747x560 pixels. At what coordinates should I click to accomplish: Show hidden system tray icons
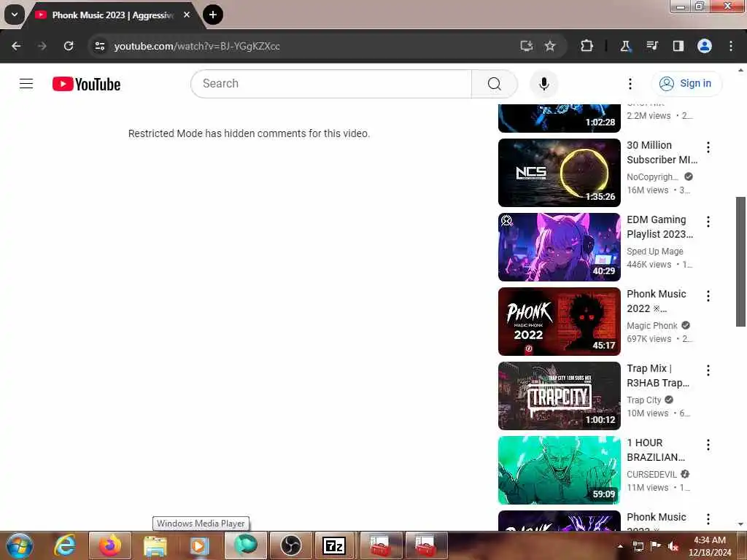pyautogui.click(x=620, y=546)
